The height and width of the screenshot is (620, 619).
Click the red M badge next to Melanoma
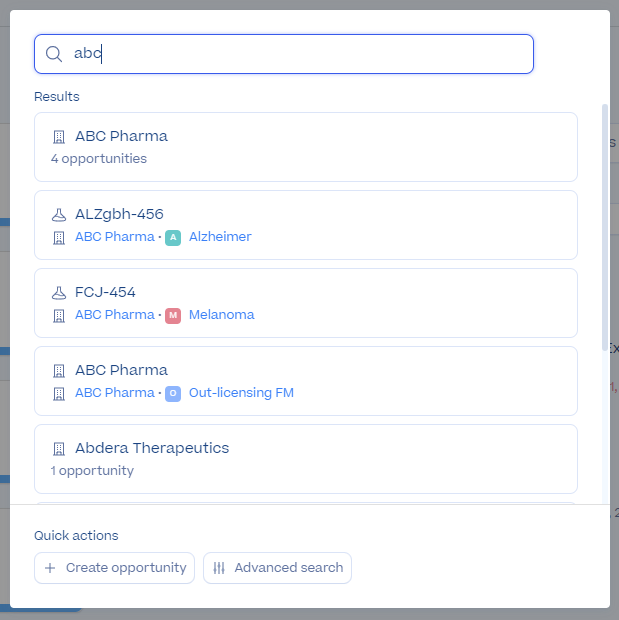pyautogui.click(x=173, y=316)
